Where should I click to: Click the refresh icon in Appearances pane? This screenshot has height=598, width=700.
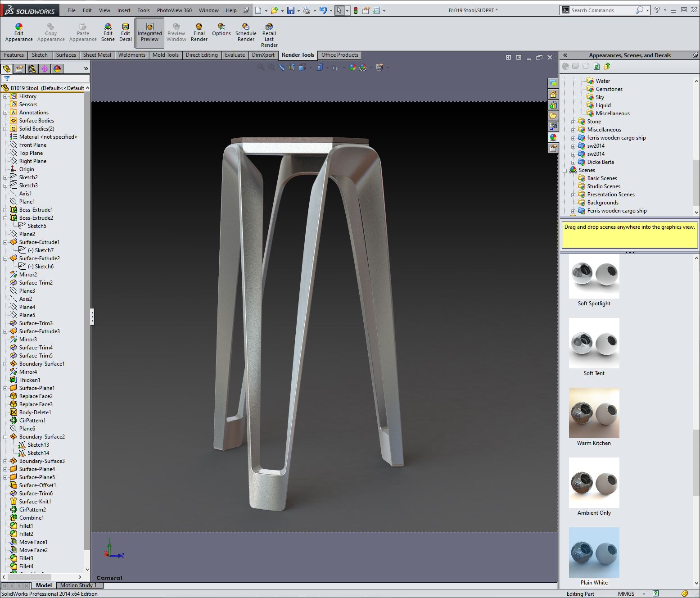(596, 66)
